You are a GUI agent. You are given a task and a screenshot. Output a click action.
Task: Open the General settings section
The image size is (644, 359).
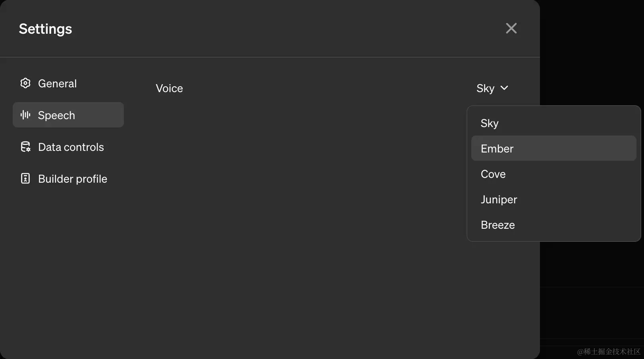coord(57,83)
